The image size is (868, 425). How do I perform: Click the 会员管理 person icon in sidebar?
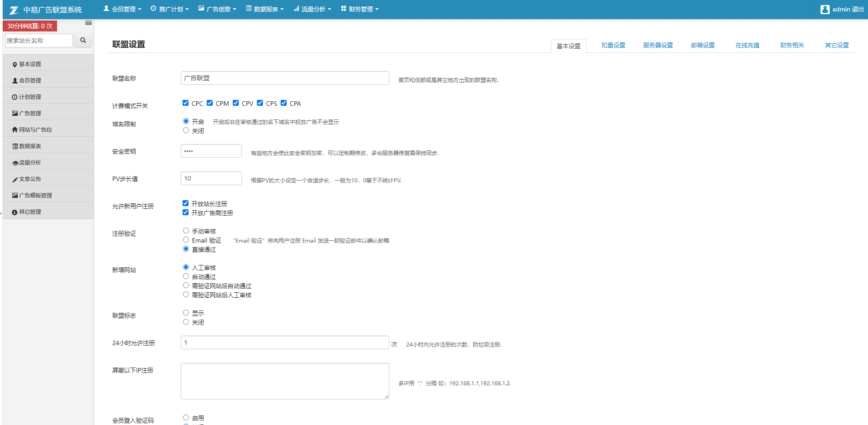coord(15,81)
